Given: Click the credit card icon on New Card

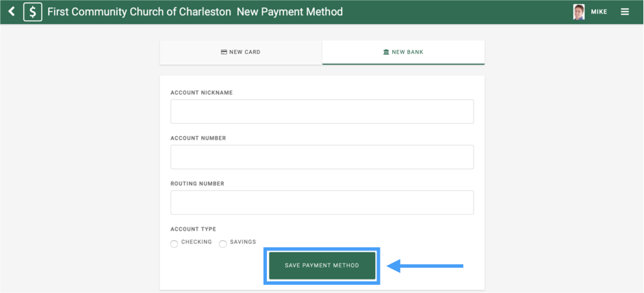Looking at the screenshot, I should tap(224, 52).
